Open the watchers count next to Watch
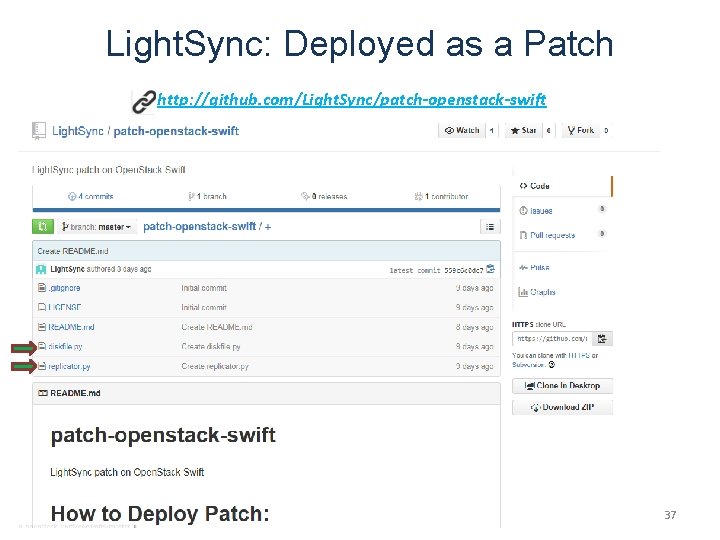 pyautogui.click(x=492, y=130)
